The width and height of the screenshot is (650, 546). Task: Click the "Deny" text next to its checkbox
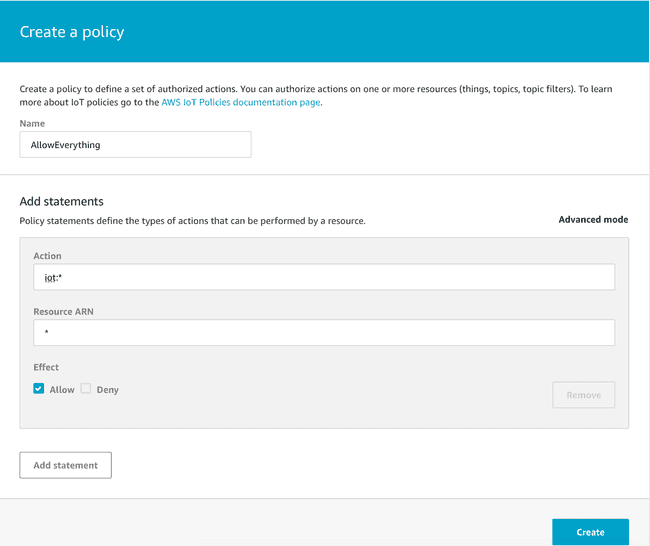pos(107,389)
